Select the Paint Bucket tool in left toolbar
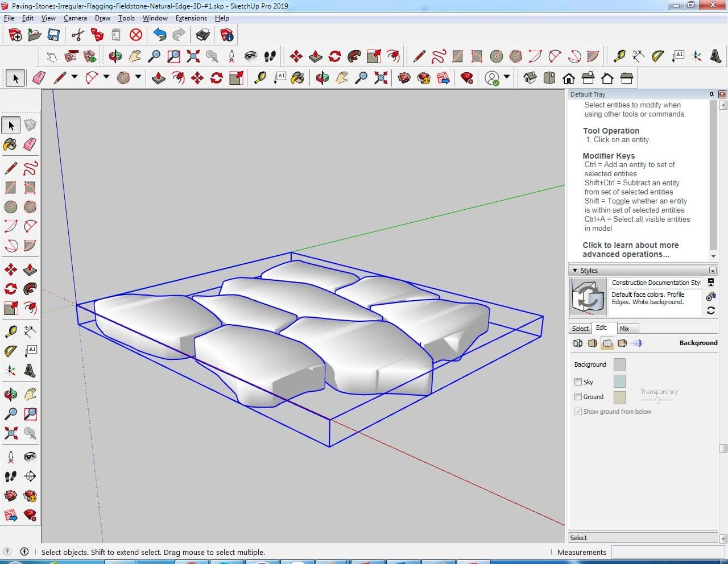This screenshot has width=728, height=564. (x=10, y=144)
